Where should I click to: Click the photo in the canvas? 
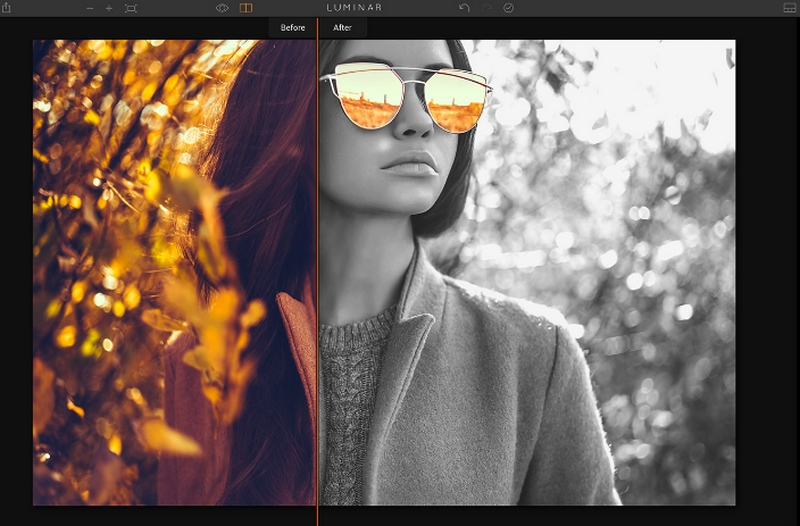point(384,272)
